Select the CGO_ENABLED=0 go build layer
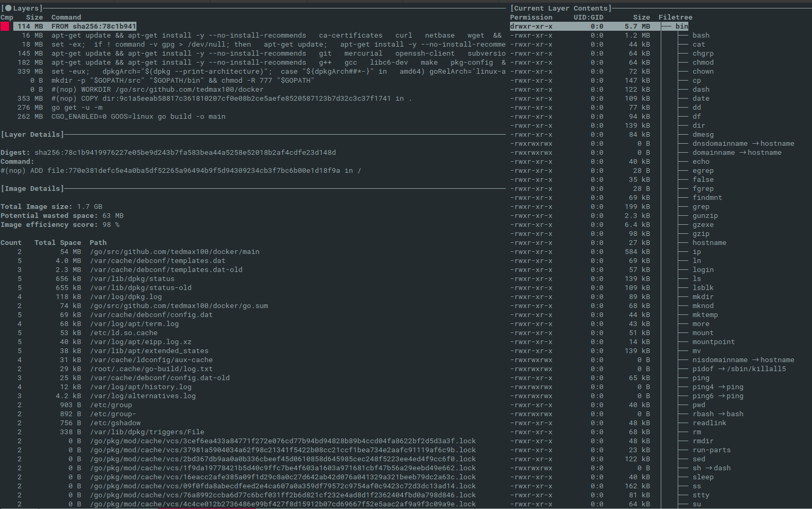This screenshot has height=509, width=812. pos(138,117)
